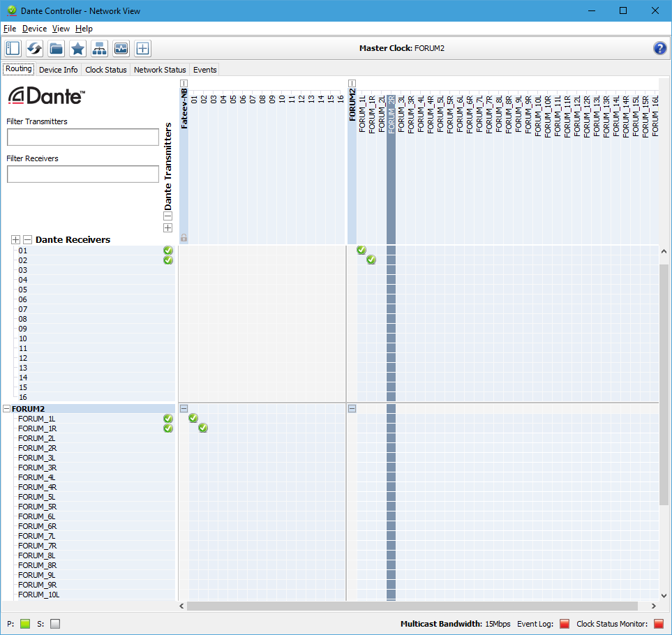Click the Filter Transmitters input field

(x=83, y=137)
